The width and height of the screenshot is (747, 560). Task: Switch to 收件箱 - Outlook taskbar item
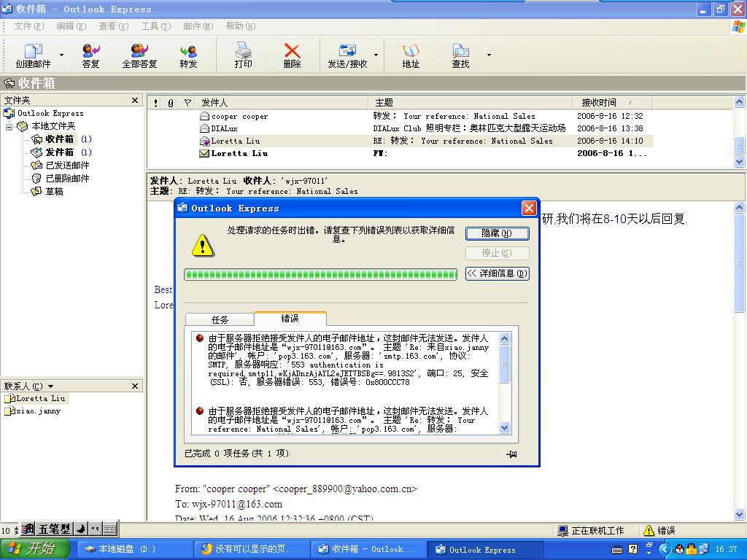click(x=367, y=549)
